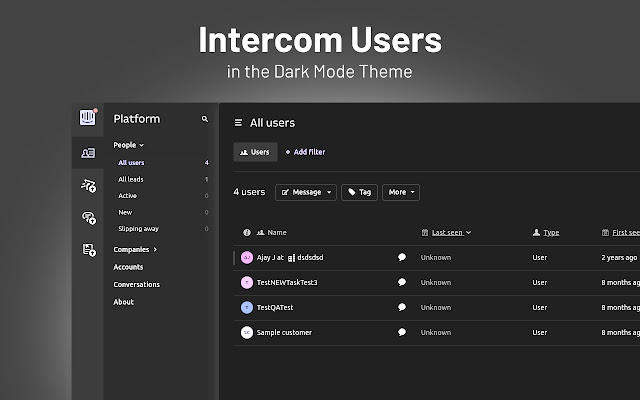Select the People contacts sidebar icon
640x400 pixels.
tap(88, 153)
